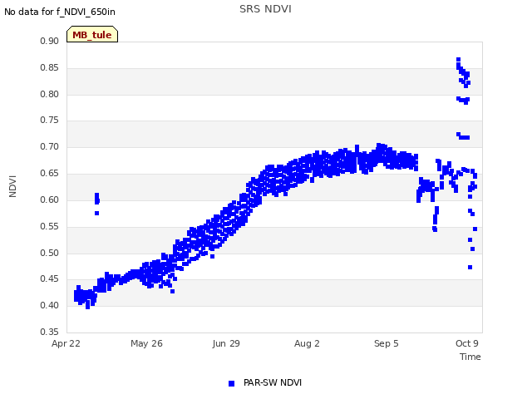Image resolution: width=532 pixels, height=399 pixels.
Task: Click the 0.90 y-axis tick value
Action: click(x=50, y=41)
